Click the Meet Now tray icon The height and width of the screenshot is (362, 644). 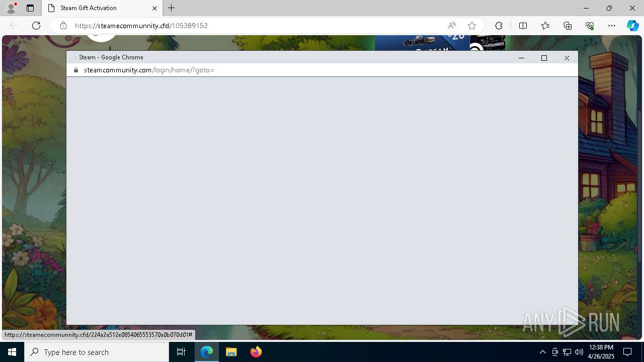click(x=555, y=352)
